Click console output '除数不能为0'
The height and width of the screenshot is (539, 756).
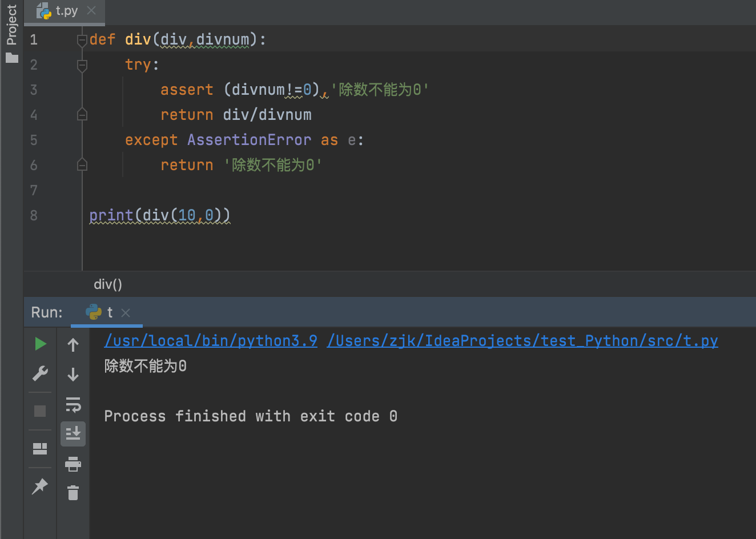tap(146, 366)
